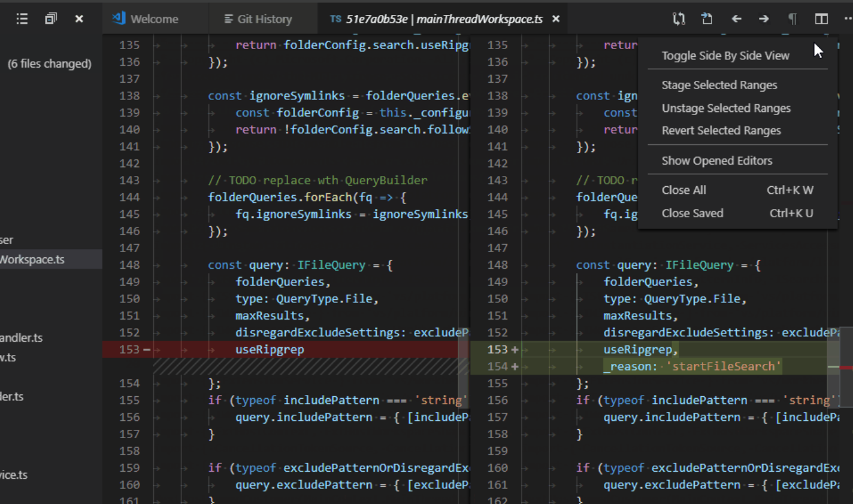Click overview ruler red change marker

point(846,367)
